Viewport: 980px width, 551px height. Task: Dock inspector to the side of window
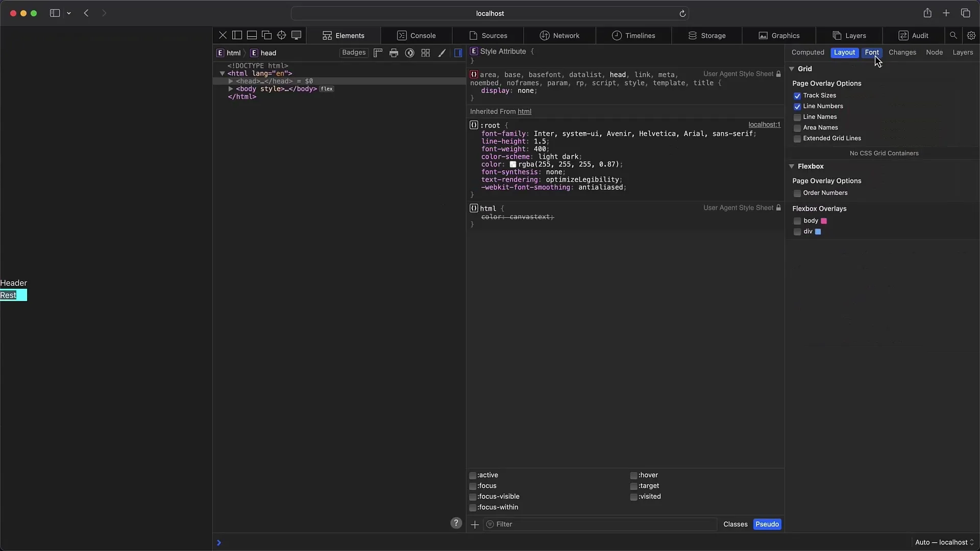[237, 35]
